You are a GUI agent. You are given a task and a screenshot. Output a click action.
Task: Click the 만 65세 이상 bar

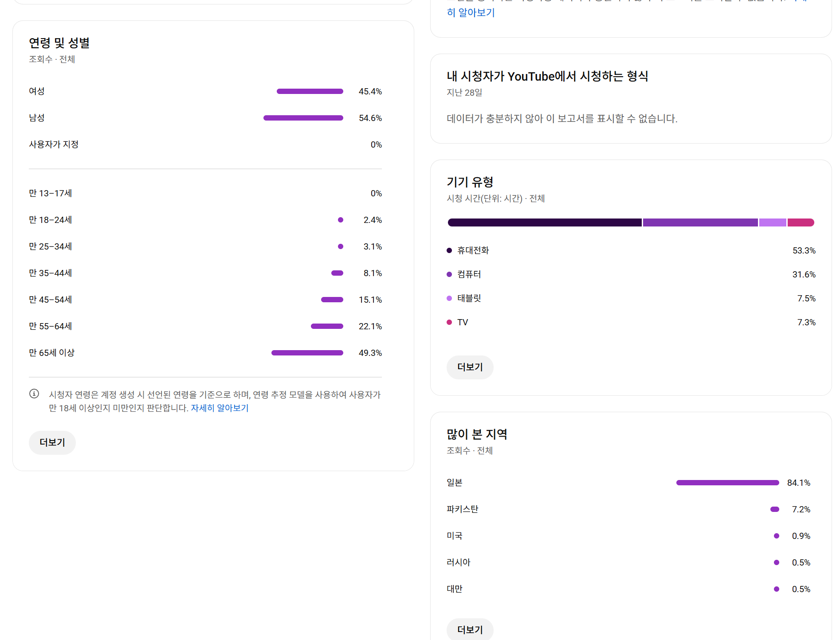pos(307,353)
